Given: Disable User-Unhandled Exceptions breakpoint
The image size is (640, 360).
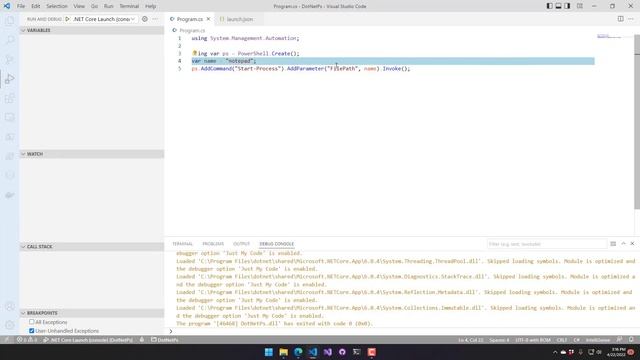Looking at the screenshot, I should pos(31,331).
